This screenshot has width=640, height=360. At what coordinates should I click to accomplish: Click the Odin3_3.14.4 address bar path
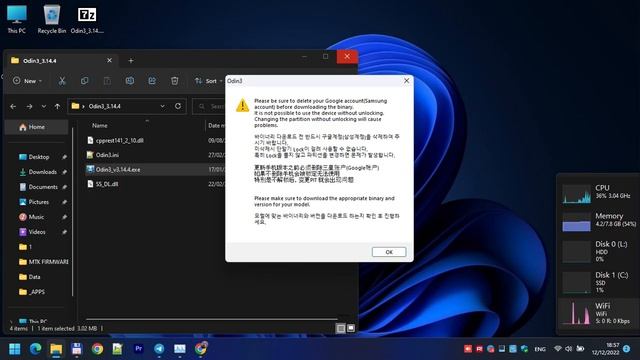(104, 106)
